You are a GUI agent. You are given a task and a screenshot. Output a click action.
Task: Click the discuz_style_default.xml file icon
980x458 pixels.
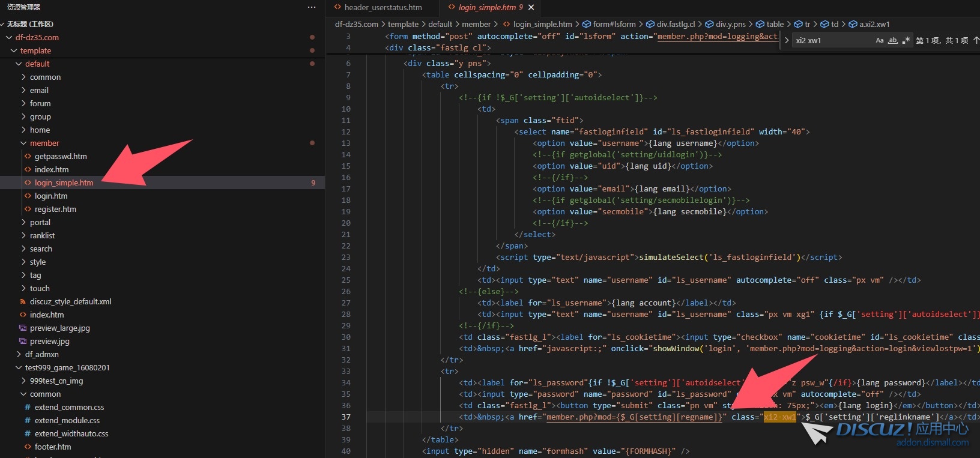point(23,301)
